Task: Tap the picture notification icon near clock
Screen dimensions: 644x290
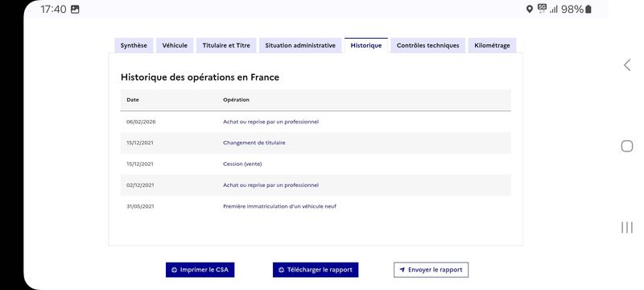Action: 75,9
